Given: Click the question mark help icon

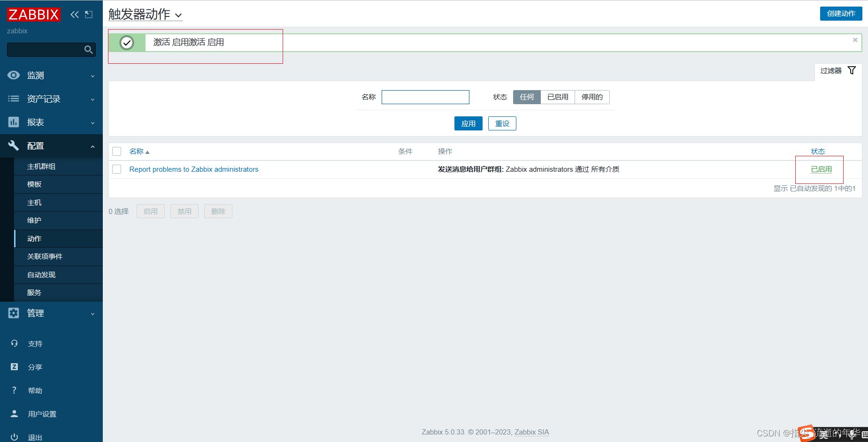Looking at the screenshot, I should 14,390.
